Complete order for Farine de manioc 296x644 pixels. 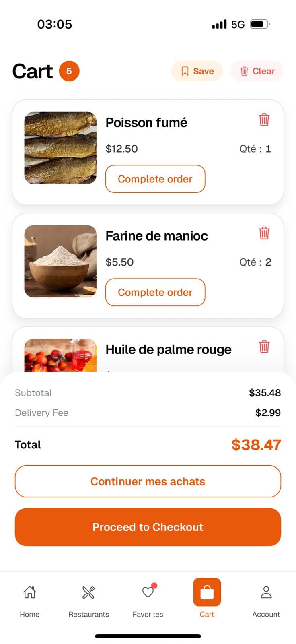point(155,292)
